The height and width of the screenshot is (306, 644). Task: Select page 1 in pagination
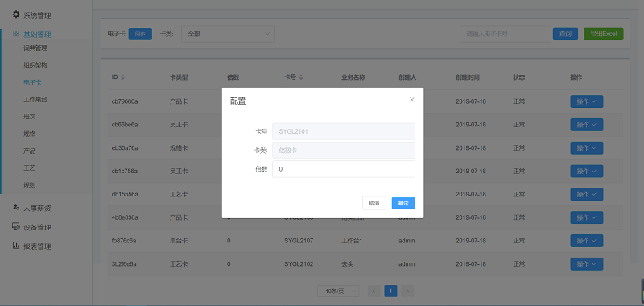pos(390,291)
